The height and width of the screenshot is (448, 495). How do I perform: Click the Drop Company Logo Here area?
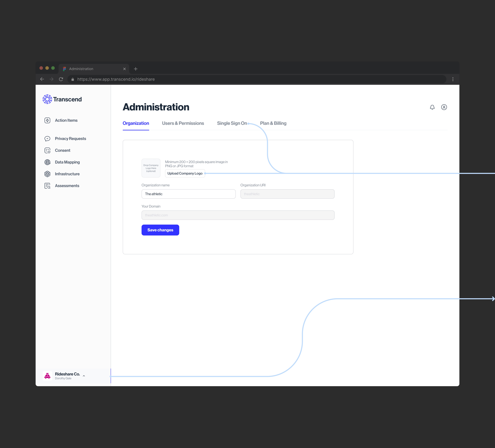click(151, 168)
